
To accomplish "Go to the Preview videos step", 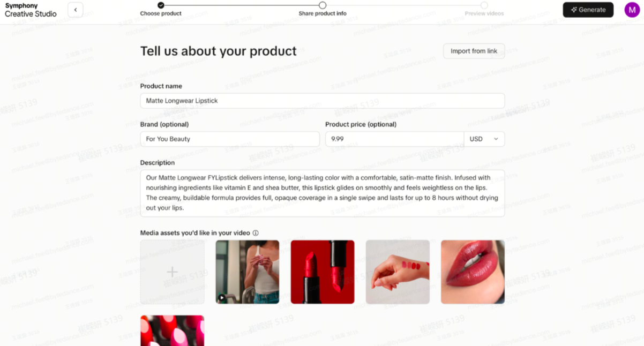I will pos(484,13).
